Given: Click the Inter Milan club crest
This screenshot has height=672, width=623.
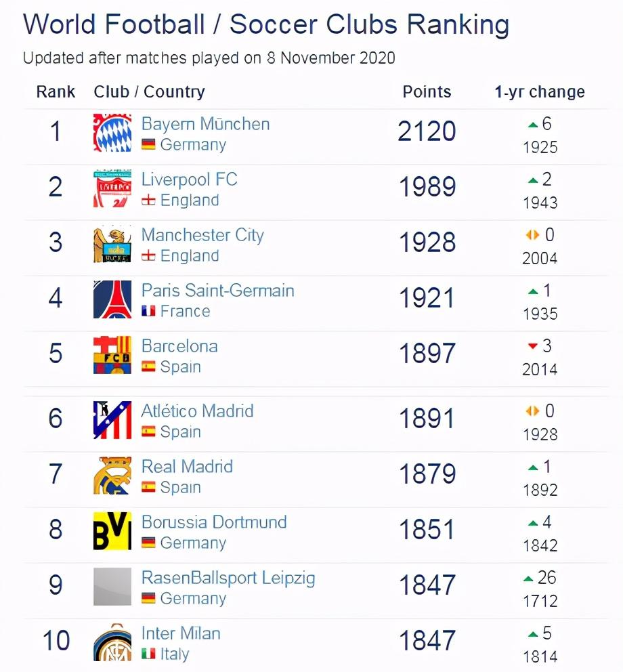Looking at the screenshot, I should [112, 642].
